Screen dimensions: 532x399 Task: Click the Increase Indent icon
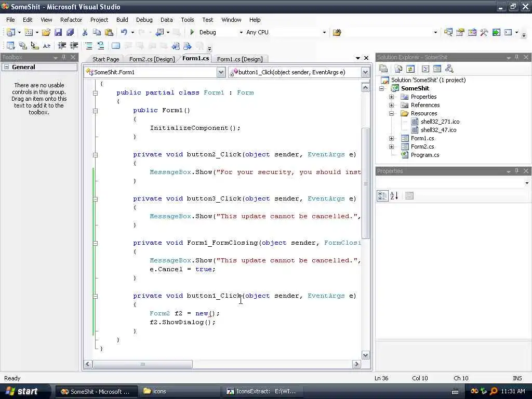coord(74,46)
